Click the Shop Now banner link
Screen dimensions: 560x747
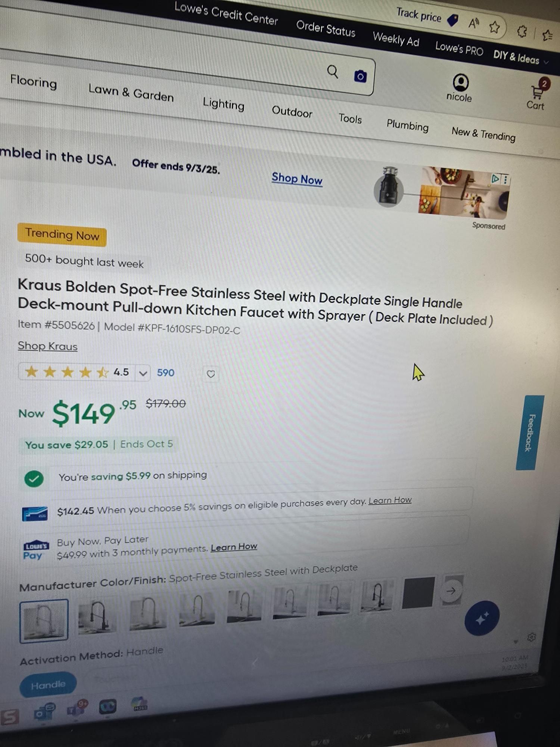[x=297, y=179]
